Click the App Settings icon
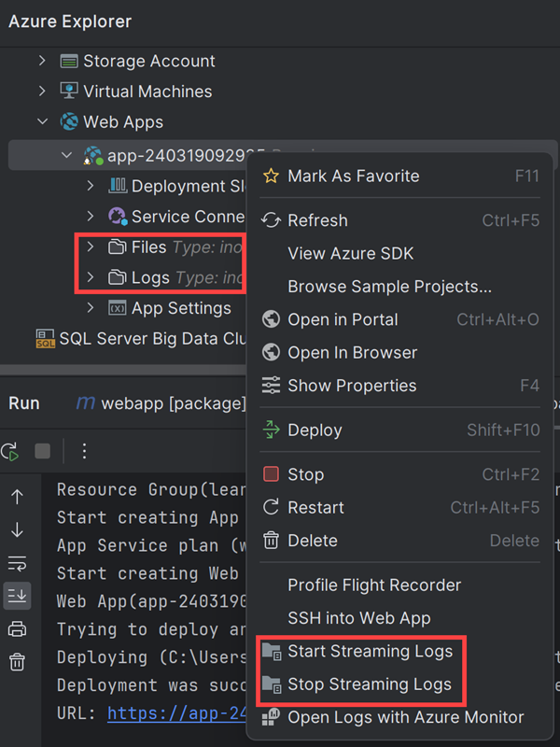This screenshot has width=560, height=747. tap(118, 308)
